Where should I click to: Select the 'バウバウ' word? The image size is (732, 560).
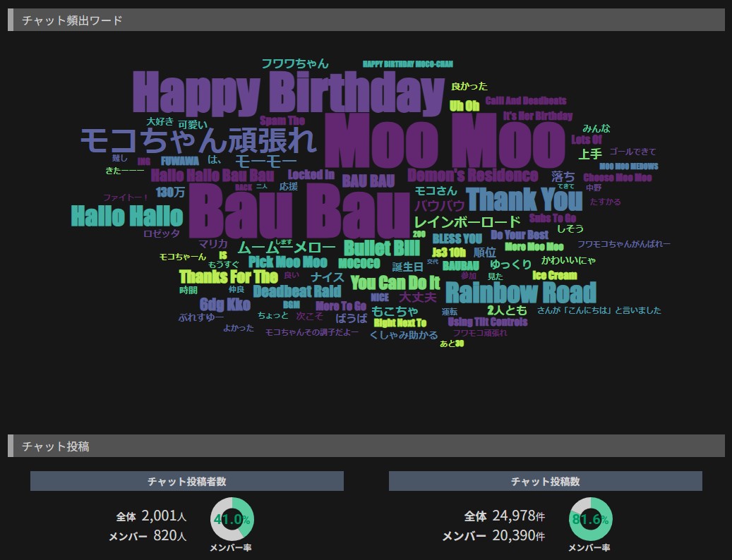pos(439,206)
